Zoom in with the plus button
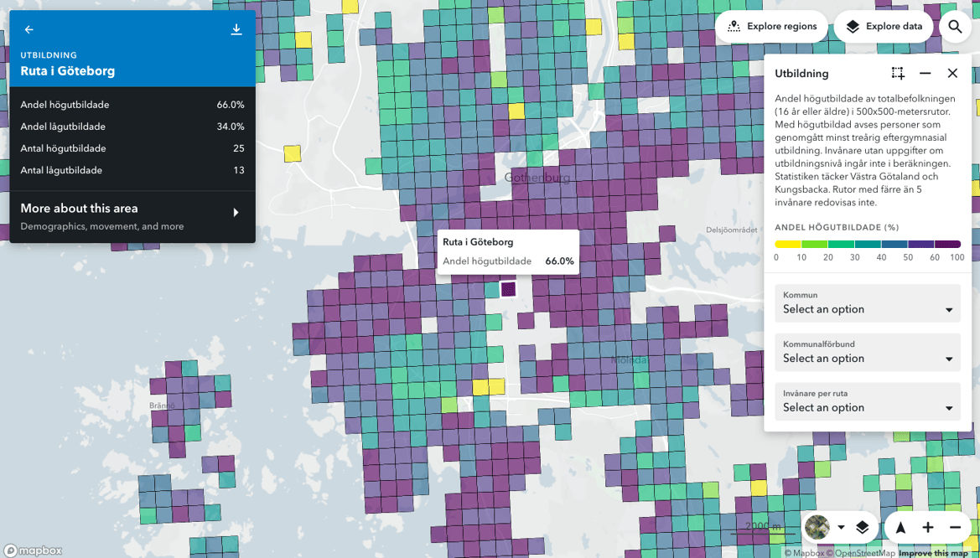980x558 pixels. (x=928, y=527)
